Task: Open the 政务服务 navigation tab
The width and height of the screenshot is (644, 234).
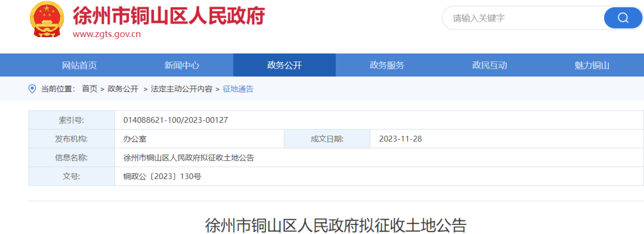Action: point(387,65)
